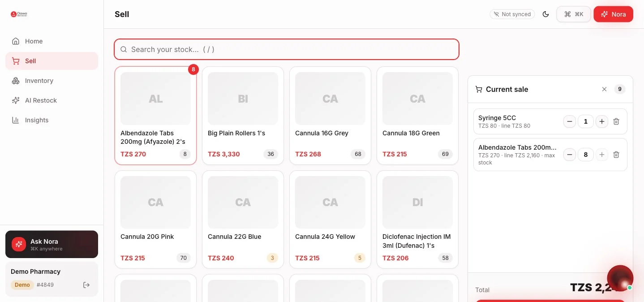Image resolution: width=644 pixels, height=302 pixels.
Task: Open the Home page
Action: point(52,41)
